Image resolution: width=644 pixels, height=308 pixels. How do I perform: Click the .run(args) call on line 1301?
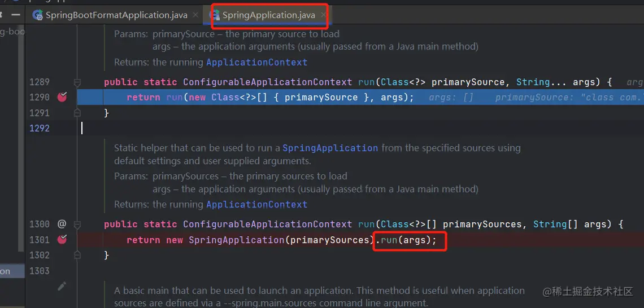click(x=406, y=240)
